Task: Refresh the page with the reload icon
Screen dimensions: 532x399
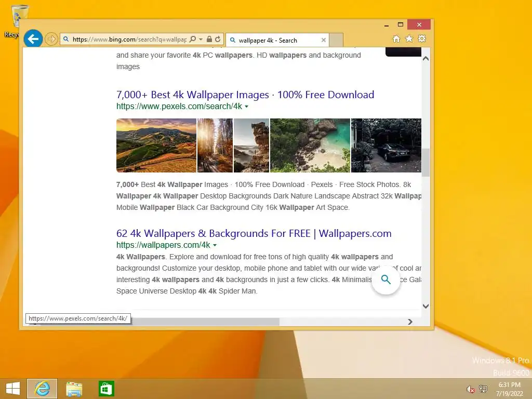Action: click(x=218, y=39)
